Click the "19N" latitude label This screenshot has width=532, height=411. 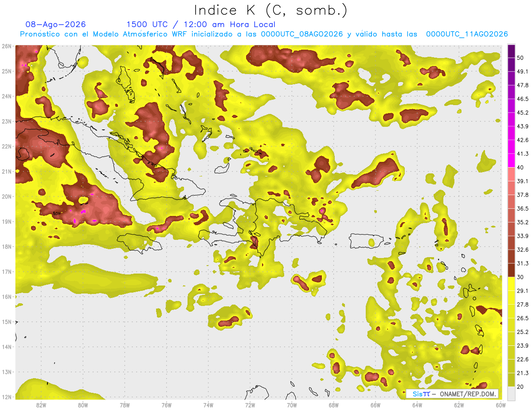[6, 221]
